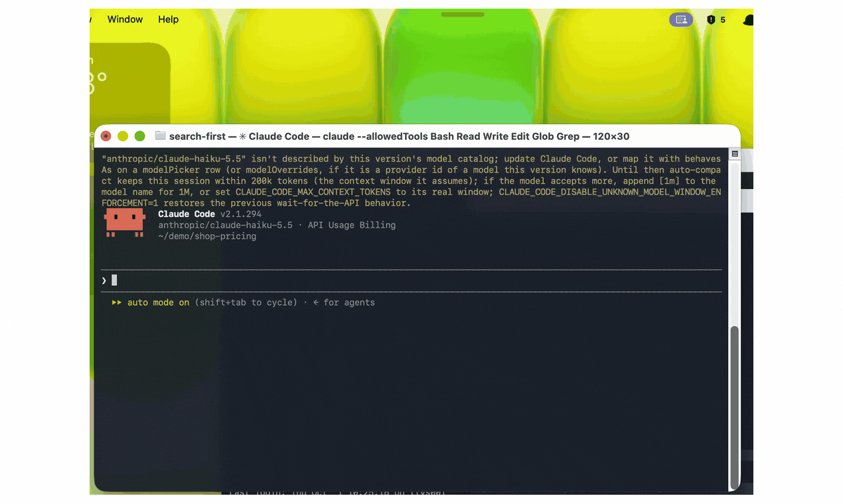Click the dark hat icon at menu bar edge
This screenshot has width=843, height=504.
[749, 20]
